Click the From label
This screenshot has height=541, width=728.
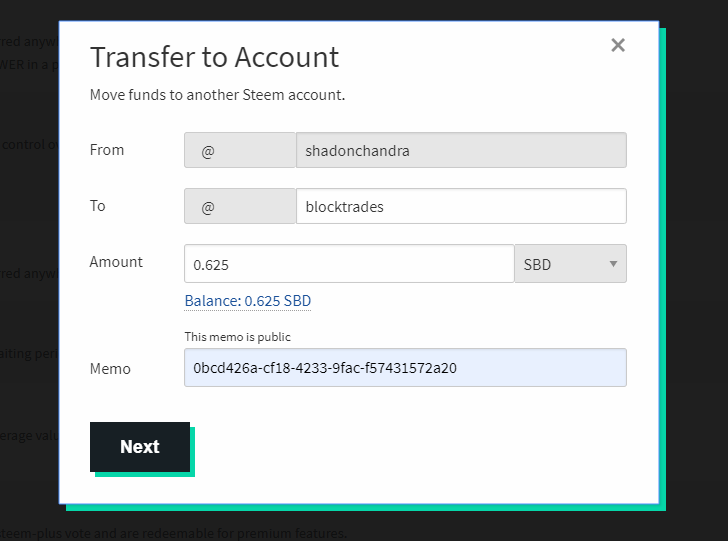point(107,150)
